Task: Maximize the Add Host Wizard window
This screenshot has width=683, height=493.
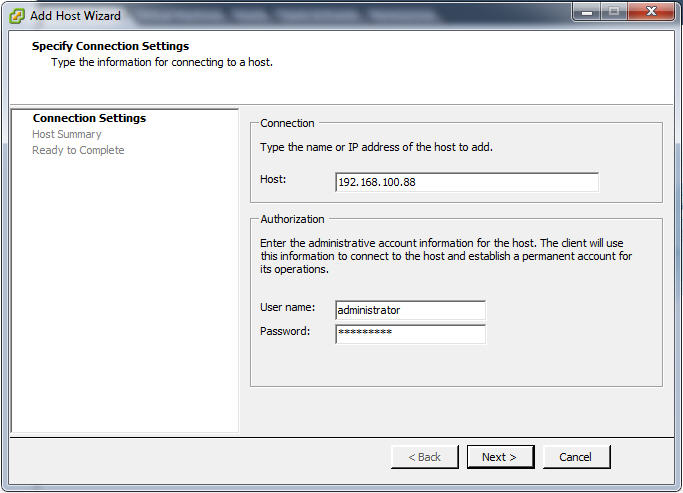Action: point(613,12)
